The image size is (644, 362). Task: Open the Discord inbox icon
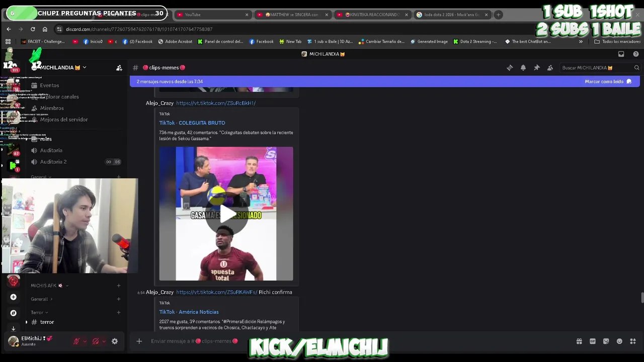621,54
